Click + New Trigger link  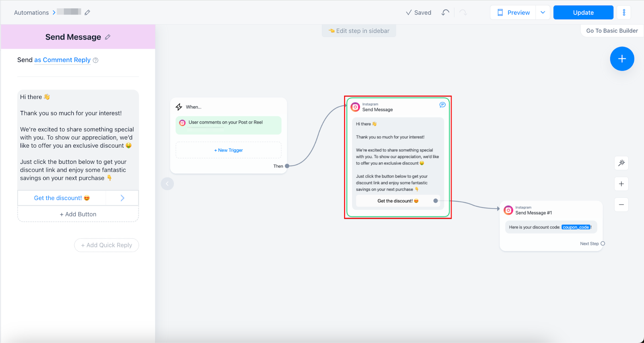click(229, 150)
